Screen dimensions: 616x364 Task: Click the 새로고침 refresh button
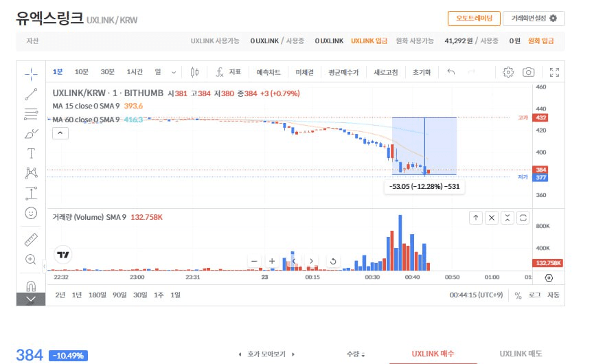tap(386, 72)
